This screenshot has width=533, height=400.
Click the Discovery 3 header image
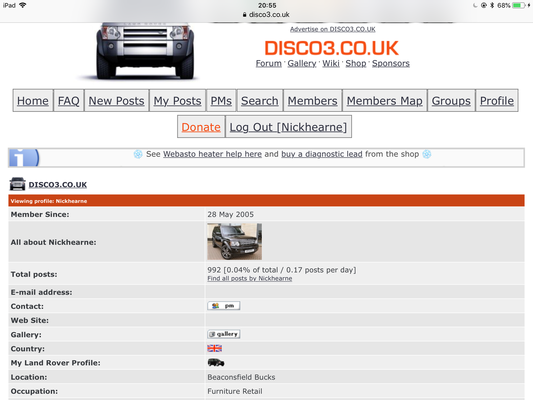(x=145, y=51)
